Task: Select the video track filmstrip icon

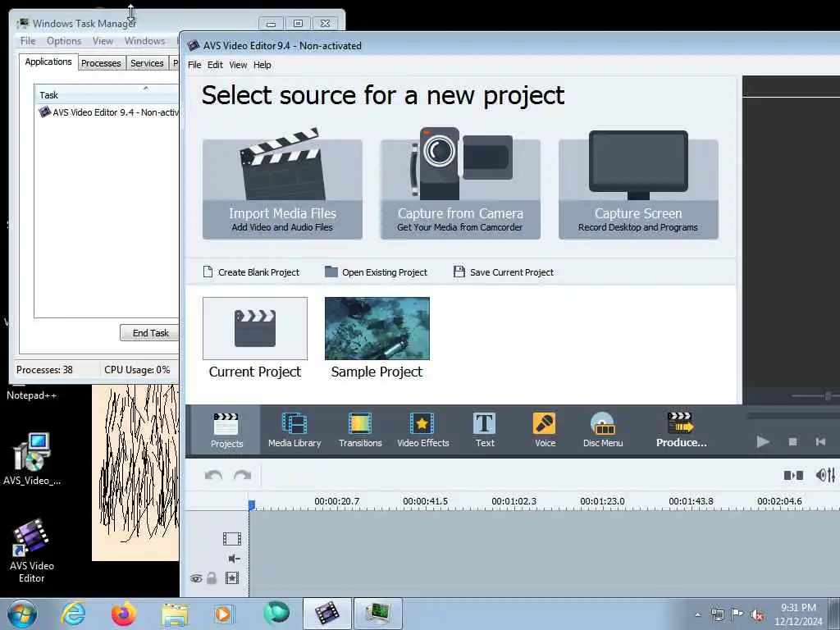Action: point(232,538)
